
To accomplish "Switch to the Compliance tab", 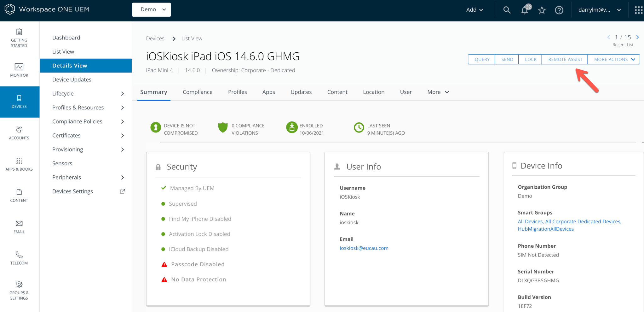I will click(x=198, y=92).
